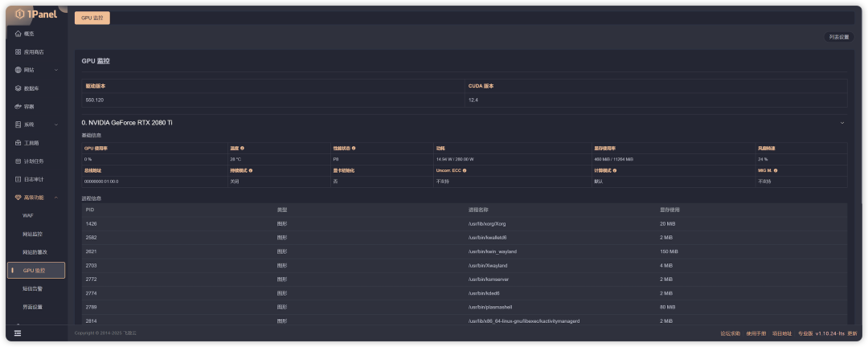Click the 系统 system icon

[18, 125]
